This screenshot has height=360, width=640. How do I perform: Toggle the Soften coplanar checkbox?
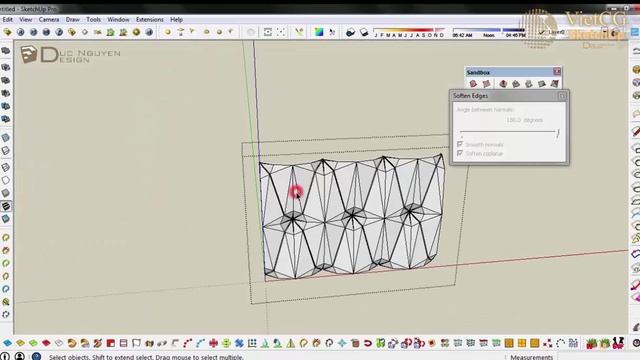460,153
